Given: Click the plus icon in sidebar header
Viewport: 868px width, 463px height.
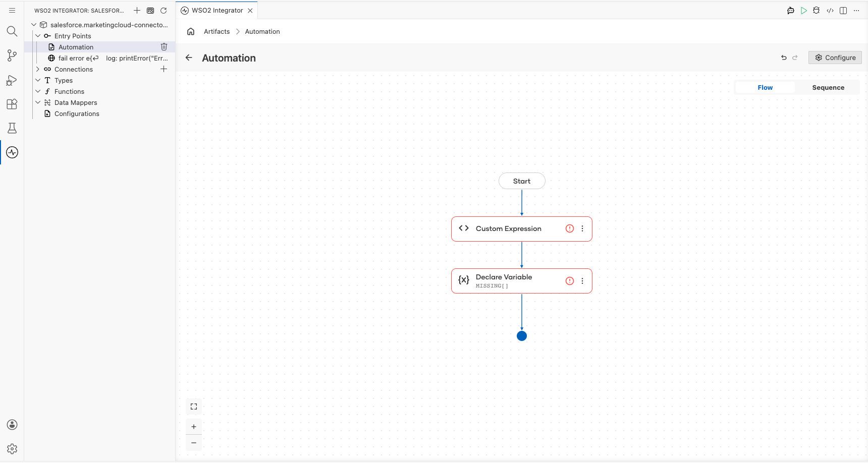Looking at the screenshot, I should point(137,10).
